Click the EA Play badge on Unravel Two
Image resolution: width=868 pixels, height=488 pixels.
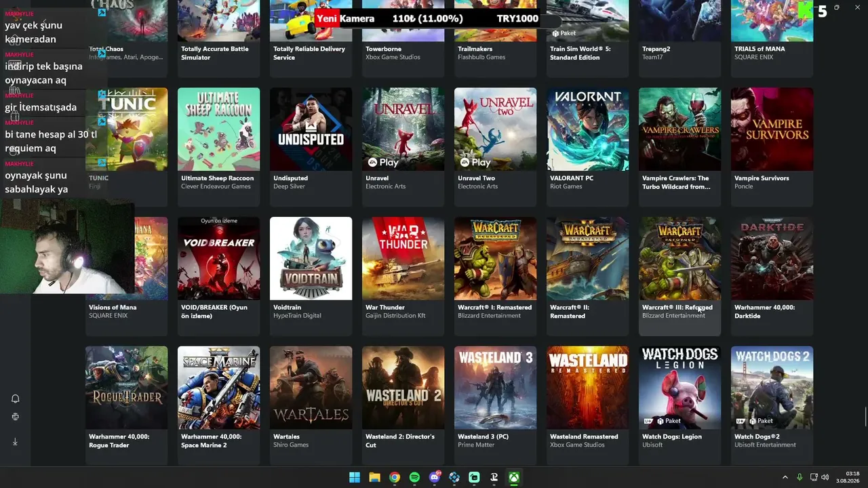tap(475, 163)
